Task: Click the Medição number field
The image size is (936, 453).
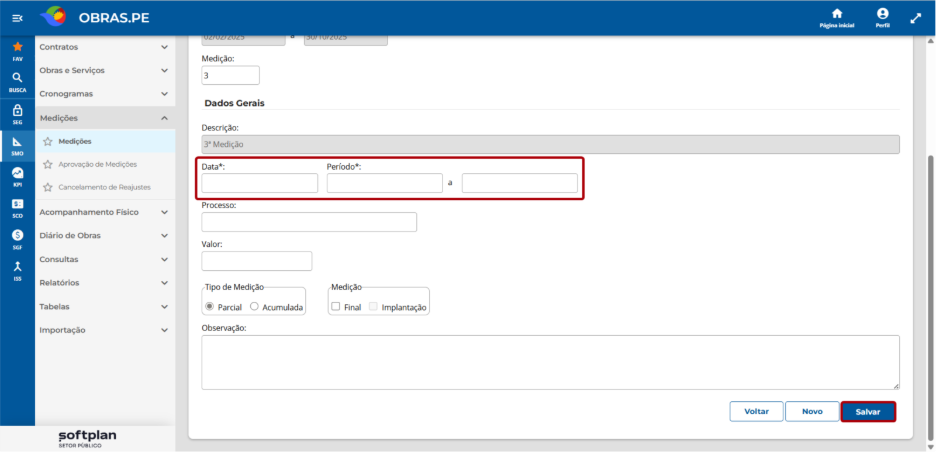Action: click(x=230, y=75)
